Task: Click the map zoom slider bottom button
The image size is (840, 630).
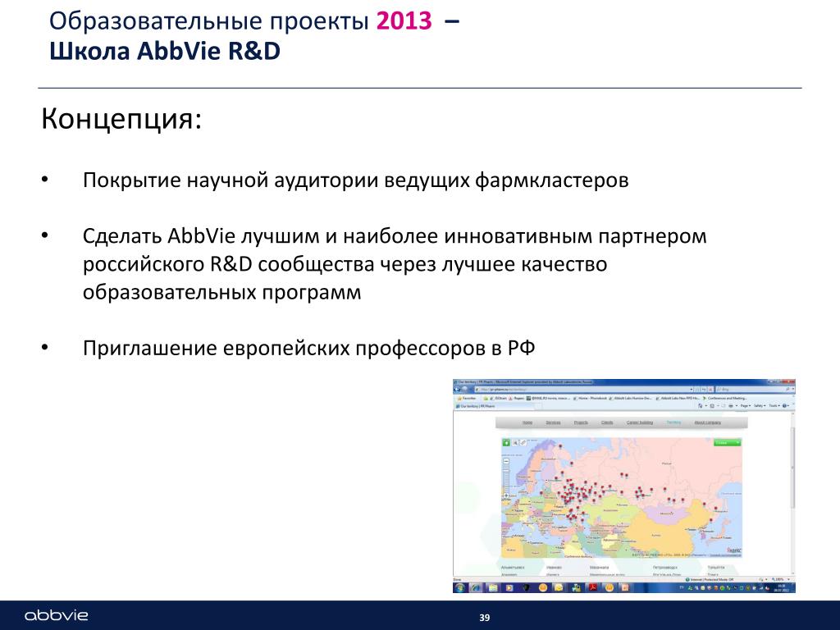Action: tap(506, 495)
